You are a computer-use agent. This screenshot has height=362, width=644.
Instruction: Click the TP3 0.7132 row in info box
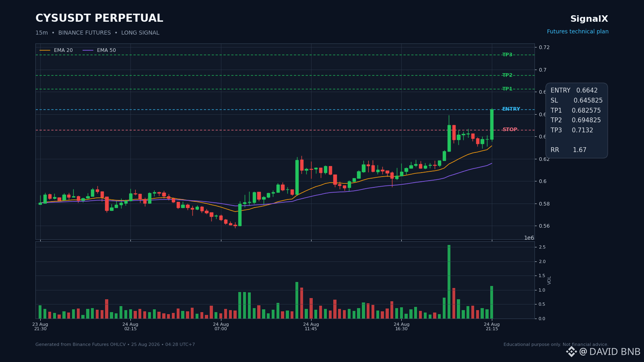(x=572, y=130)
